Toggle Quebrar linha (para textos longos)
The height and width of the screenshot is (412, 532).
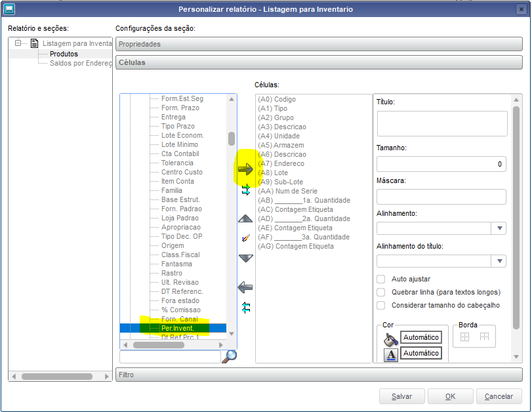click(381, 292)
